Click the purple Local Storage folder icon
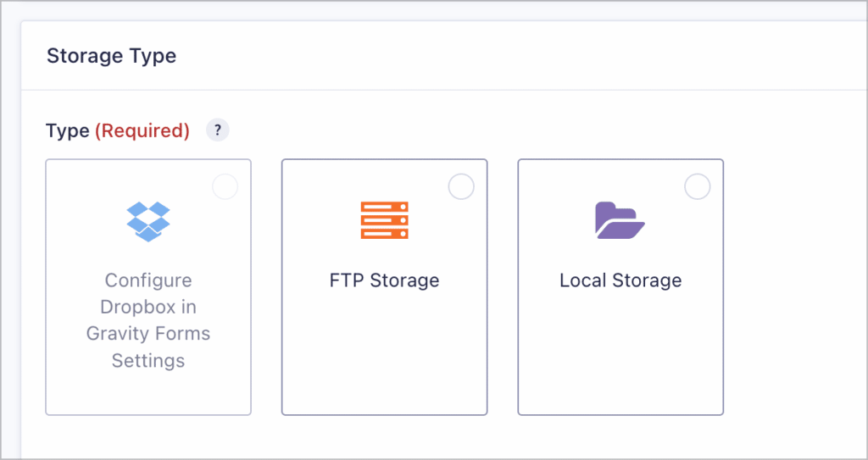This screenshot has width=868, height=460. (620, 220)
